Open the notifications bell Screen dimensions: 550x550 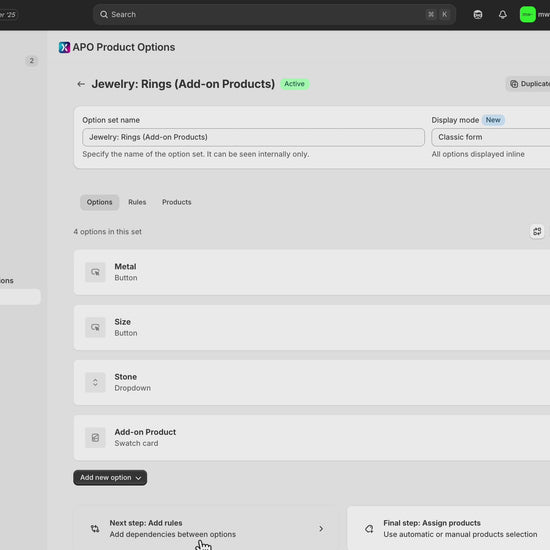(503, 14)
